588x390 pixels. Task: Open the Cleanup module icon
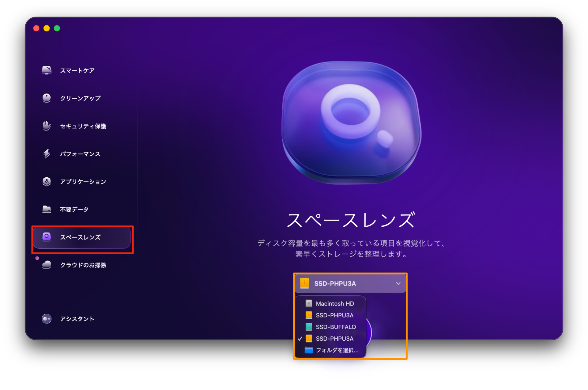47,98
